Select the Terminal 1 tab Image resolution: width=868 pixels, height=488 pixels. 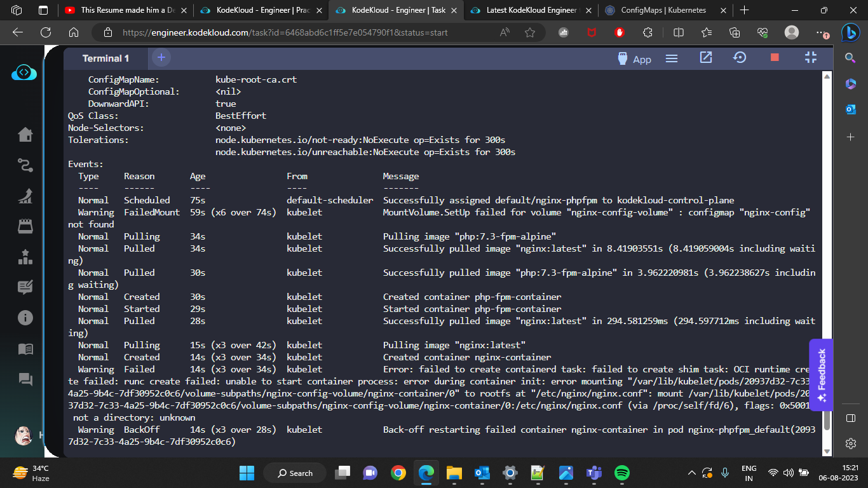click(105, 58)
